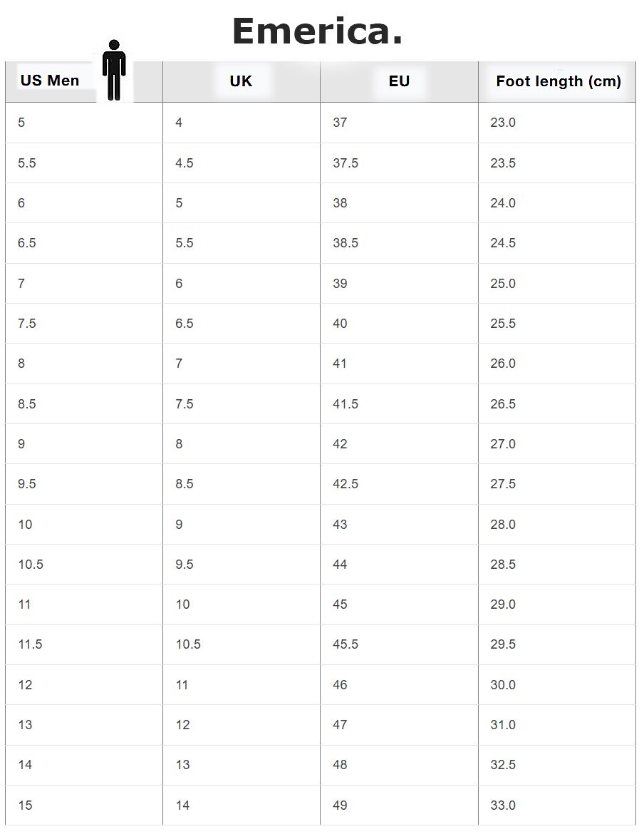Select the UK column header
The image size is (644, 834).
click(x=241, y=81)
